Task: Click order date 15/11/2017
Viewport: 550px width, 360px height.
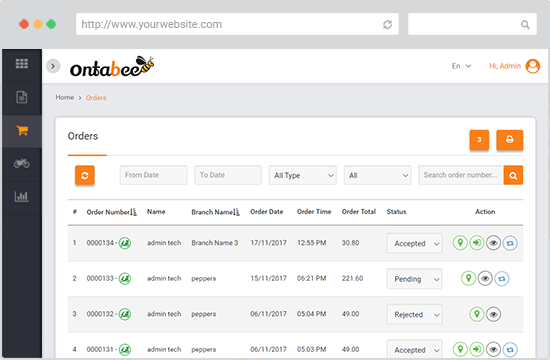Action: coord(268,278)
